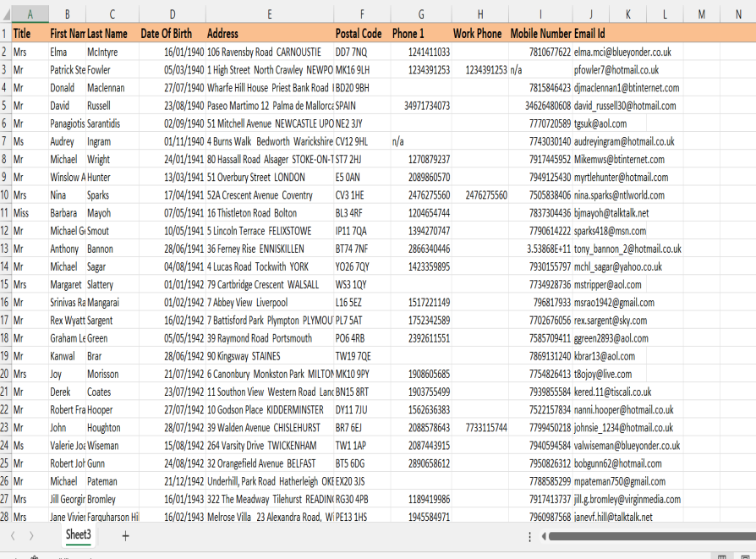This screenshot has height=559, width=756.
Task: Select the "Pateman" last name cell
Action: point(112,481)
